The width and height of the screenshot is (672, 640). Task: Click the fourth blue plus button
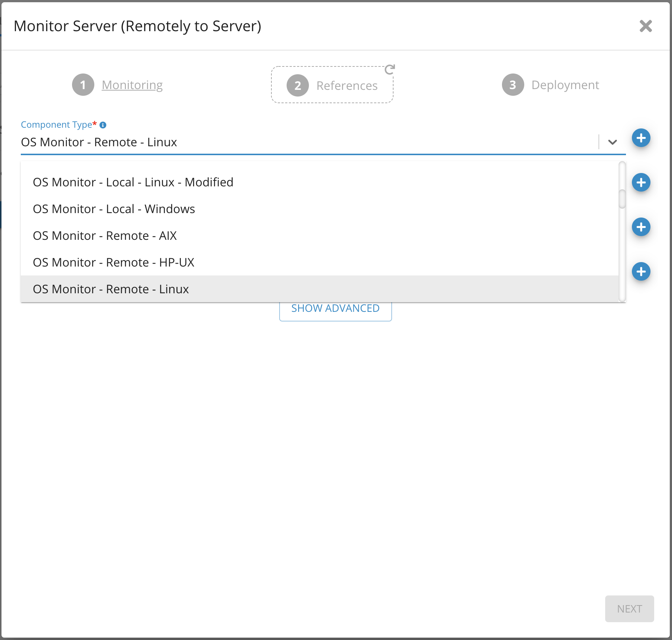click(x=641, y=272)
